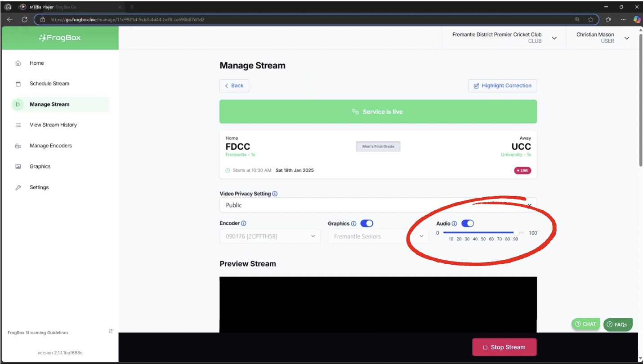Go back with the browser back arrow
643x364 pixels.
(10, 19)
